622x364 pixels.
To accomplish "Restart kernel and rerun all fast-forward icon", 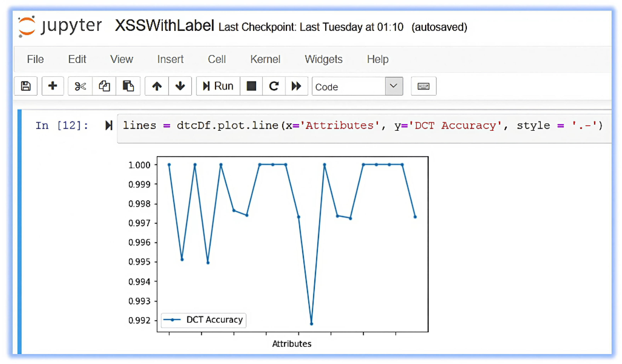I will (x=296, y=86).
